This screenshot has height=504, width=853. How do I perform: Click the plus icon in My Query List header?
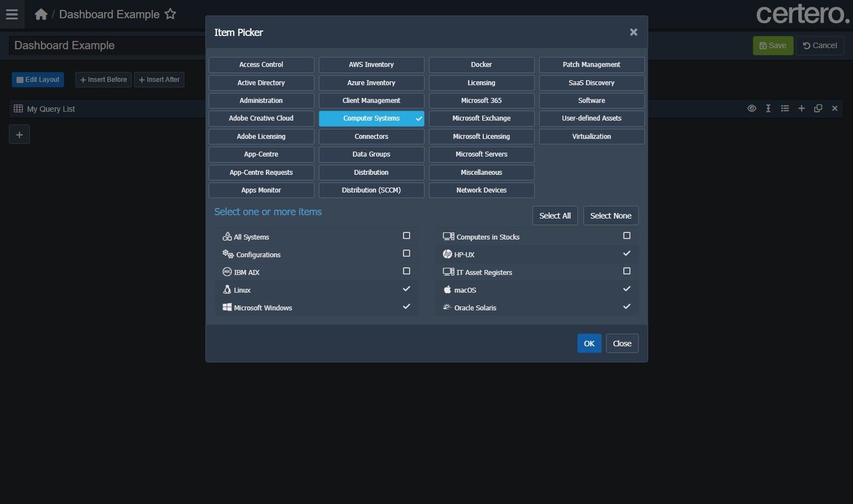coord(802,108)
